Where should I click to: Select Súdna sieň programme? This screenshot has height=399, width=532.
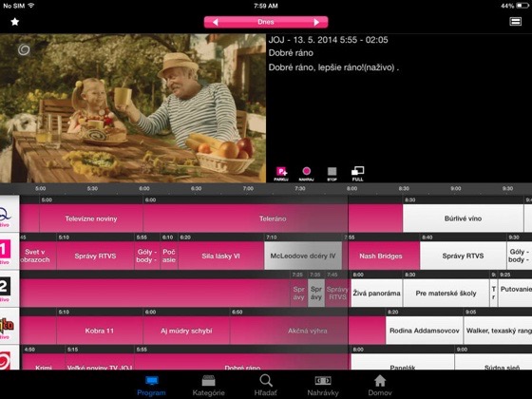click(494, 362)
